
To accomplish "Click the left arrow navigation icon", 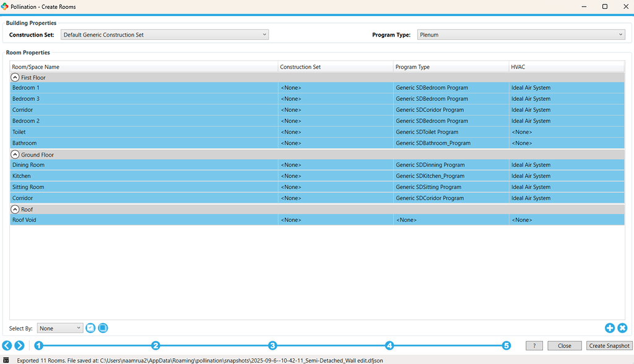I will [7, 345].
